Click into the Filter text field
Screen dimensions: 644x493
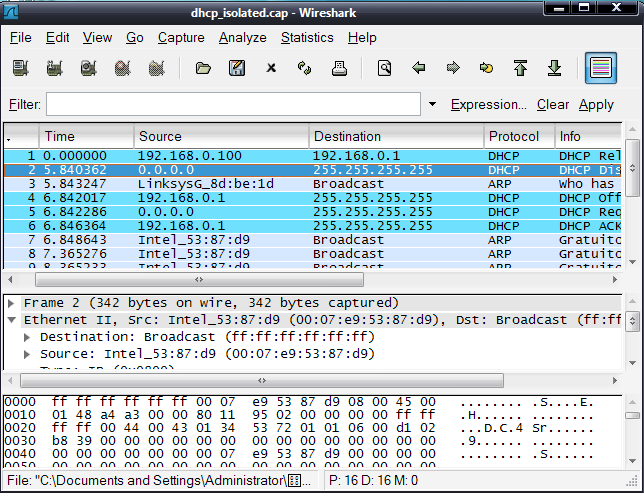[233, 104]
